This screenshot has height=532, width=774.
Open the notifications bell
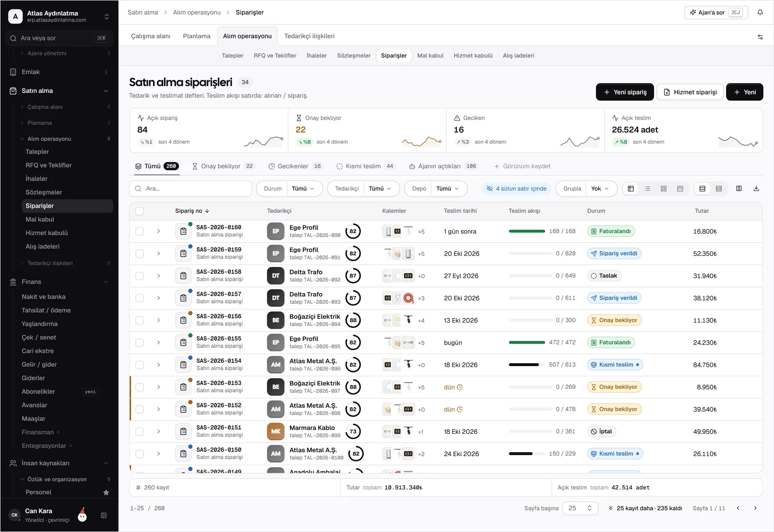click(x=760, y=13)
